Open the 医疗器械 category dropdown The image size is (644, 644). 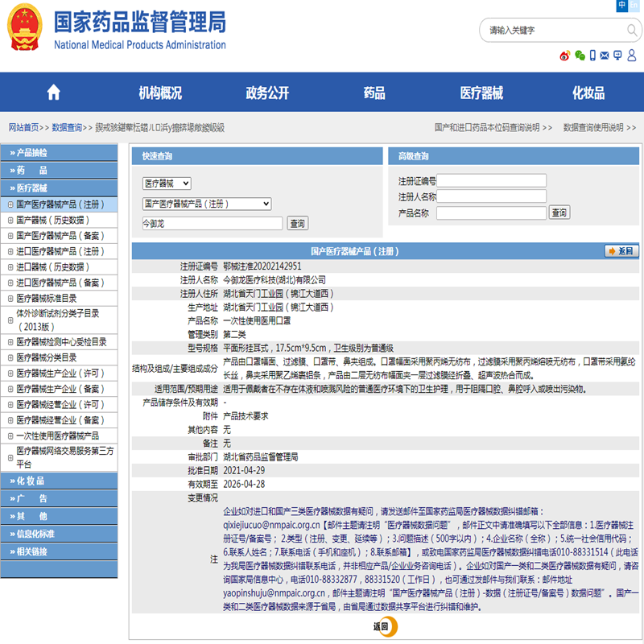point(167,184)
